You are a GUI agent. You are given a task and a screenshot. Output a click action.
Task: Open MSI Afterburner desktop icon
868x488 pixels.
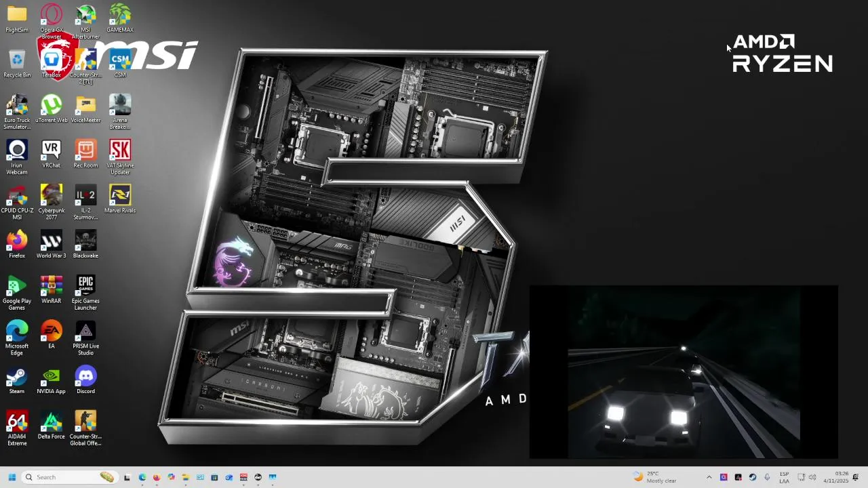[85, 20]
